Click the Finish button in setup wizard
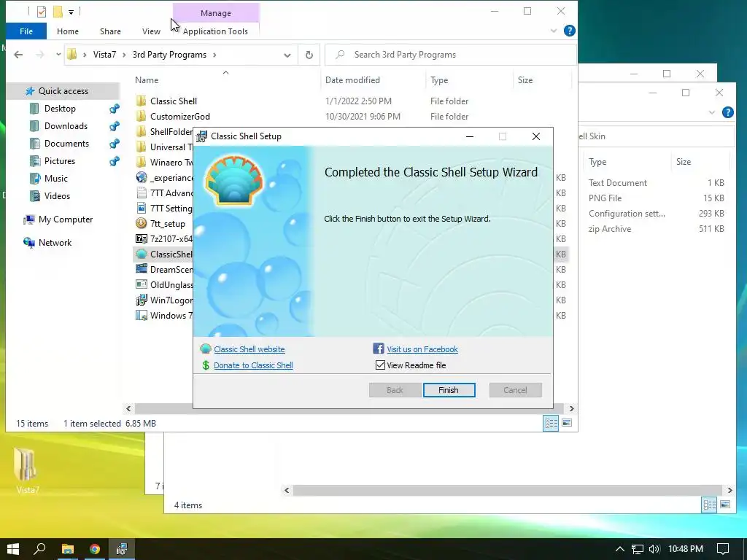Viewport: 747px width, 560px height. pos(449,390)
